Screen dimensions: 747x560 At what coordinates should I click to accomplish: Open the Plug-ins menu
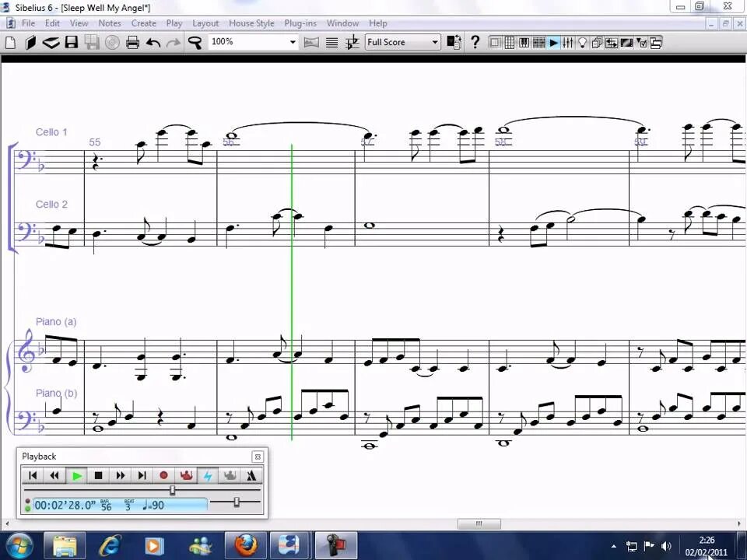pyautogui.click(x=300, y=23)
